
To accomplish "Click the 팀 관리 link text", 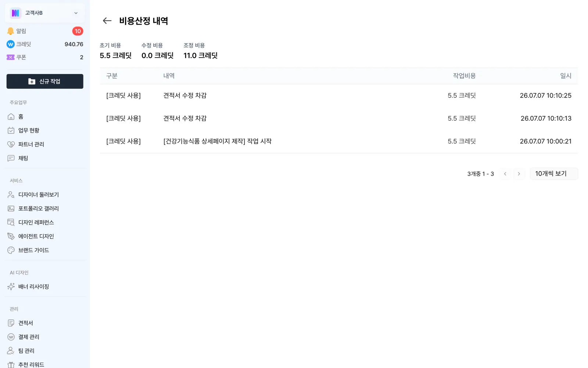I will 26,351.
